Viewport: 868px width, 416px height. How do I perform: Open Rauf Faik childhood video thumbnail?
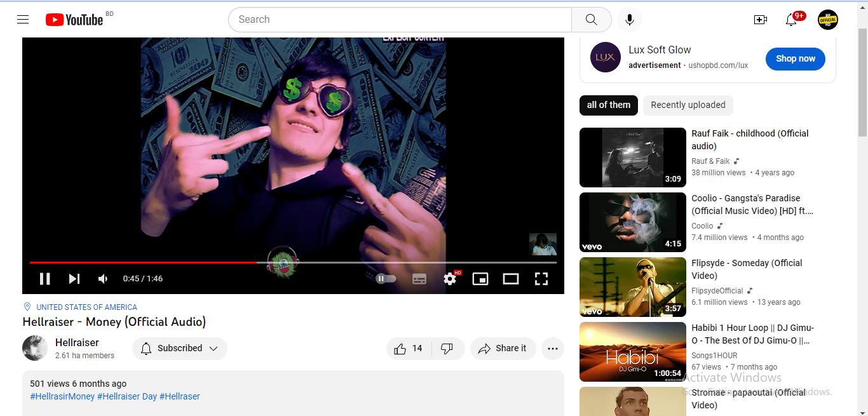pyautogui.click(x=633, y=158)
